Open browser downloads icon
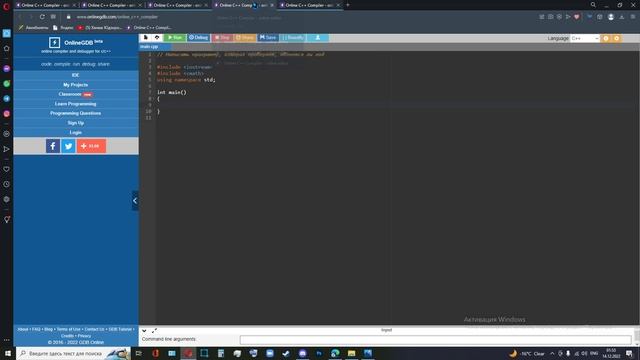Screen dimensions: 640x360 (622, 17)
